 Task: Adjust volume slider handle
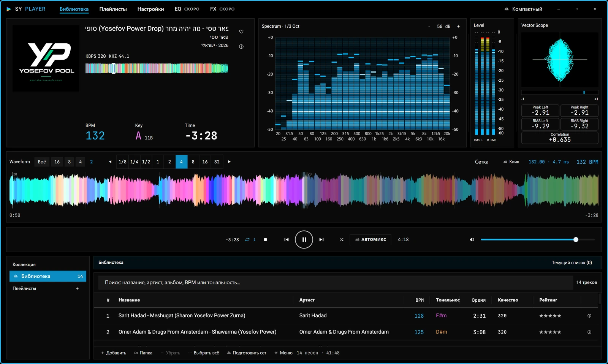tap(576, 239)
